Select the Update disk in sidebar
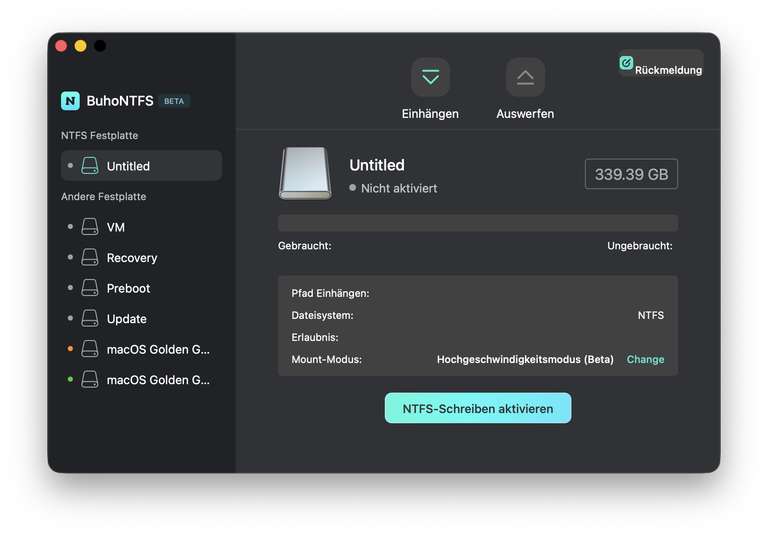This screenshot has width=768, height=536. pos(142,318)
